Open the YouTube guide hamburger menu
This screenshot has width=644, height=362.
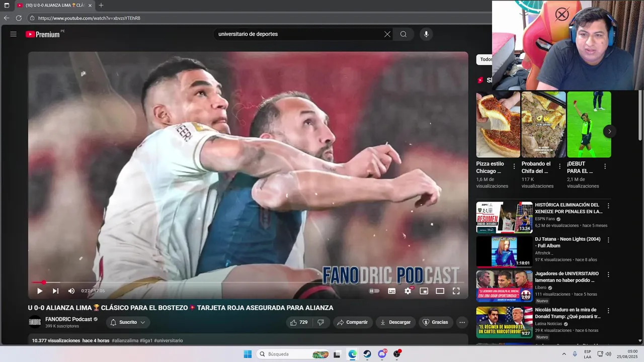point(14,34)
